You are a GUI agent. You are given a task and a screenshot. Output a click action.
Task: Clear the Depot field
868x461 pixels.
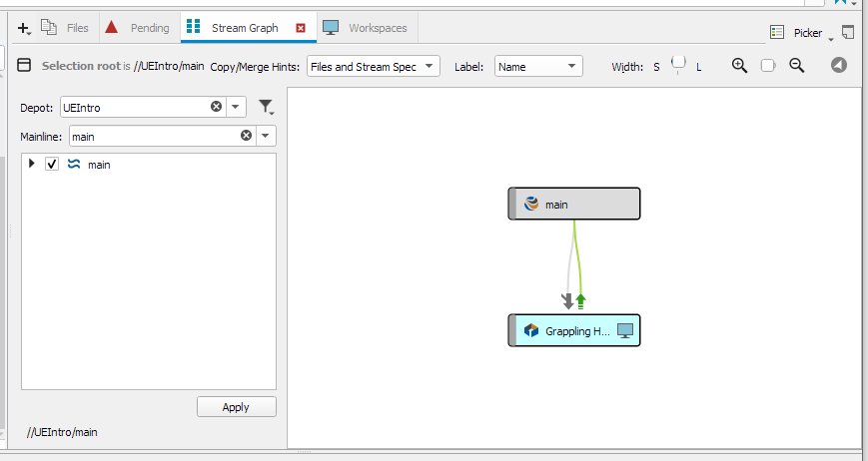click(x=217, y=106)
